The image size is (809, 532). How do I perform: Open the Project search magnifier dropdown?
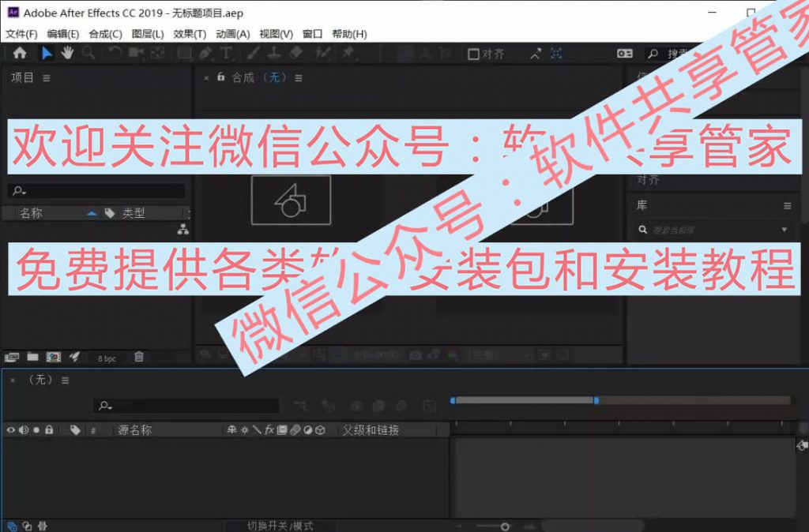click(20, 191)
